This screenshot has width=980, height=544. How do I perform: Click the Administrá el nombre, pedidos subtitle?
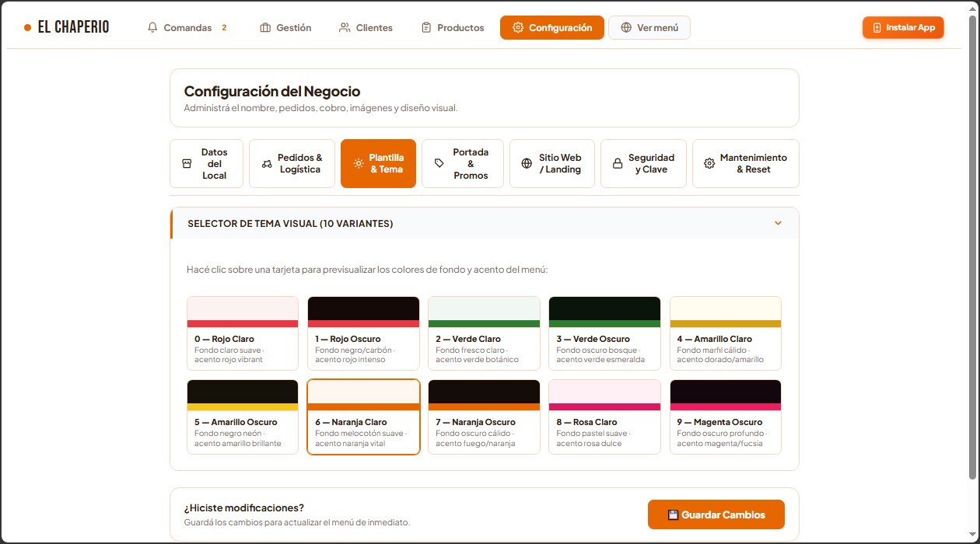(x=321, y=108)
